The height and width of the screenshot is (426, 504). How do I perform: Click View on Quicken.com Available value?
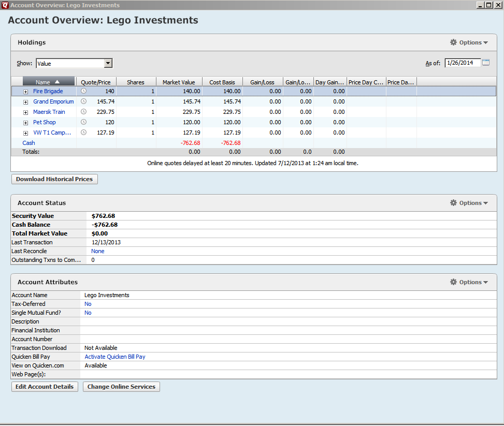[96, 365]
